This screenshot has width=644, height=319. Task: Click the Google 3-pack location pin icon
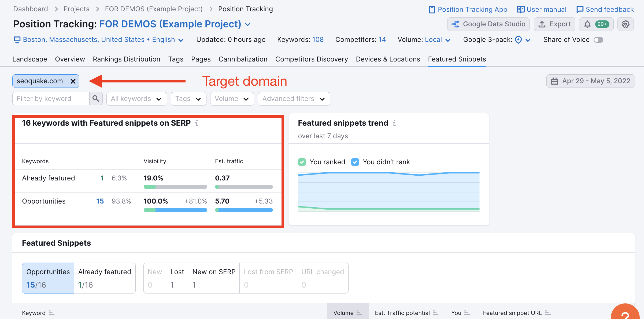click(x=519, y=40)
